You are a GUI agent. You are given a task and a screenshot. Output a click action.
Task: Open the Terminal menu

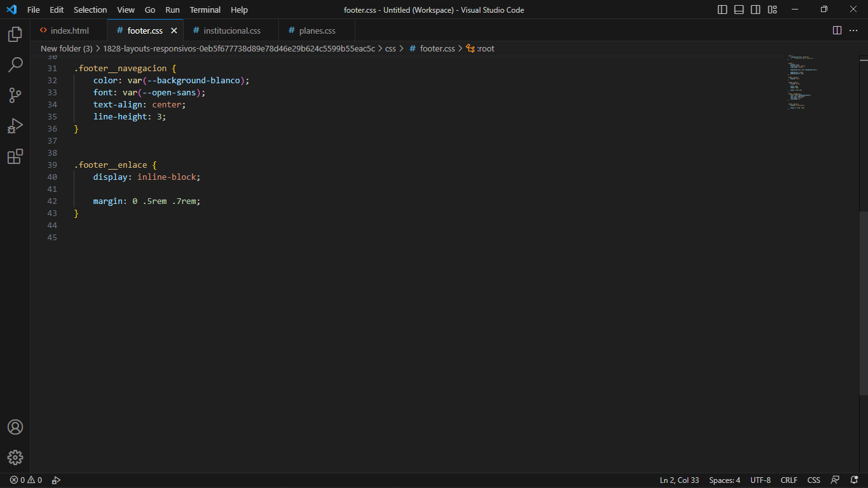(x=205, y=10)
